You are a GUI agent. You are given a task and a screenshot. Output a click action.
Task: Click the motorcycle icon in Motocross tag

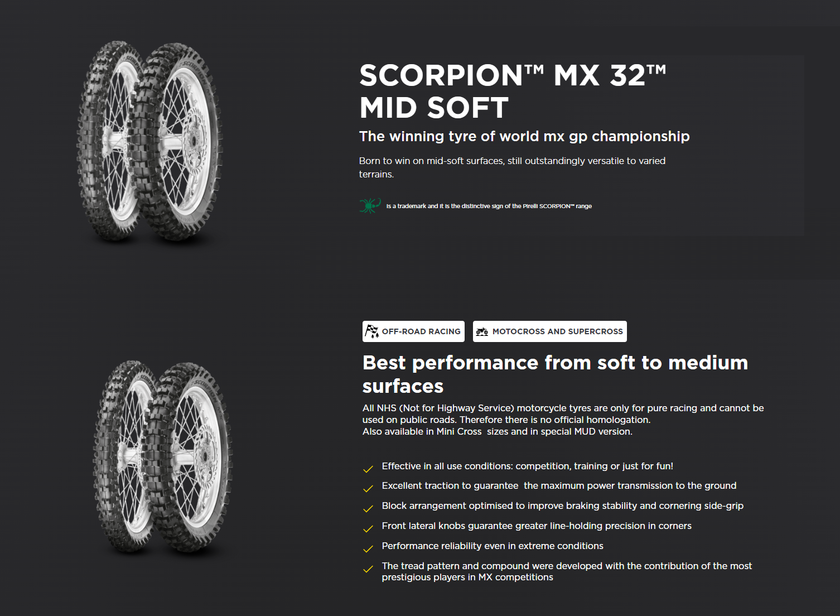[482, 331]
